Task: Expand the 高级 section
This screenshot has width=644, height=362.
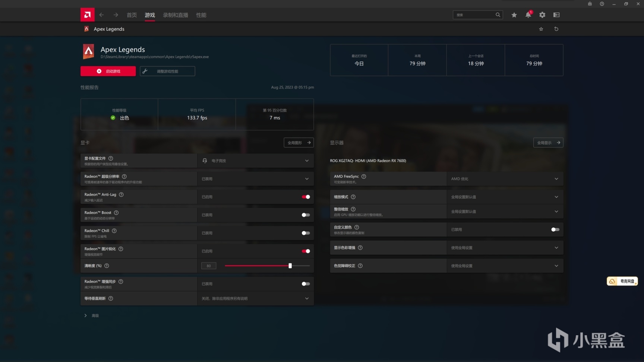Action: 92,315
